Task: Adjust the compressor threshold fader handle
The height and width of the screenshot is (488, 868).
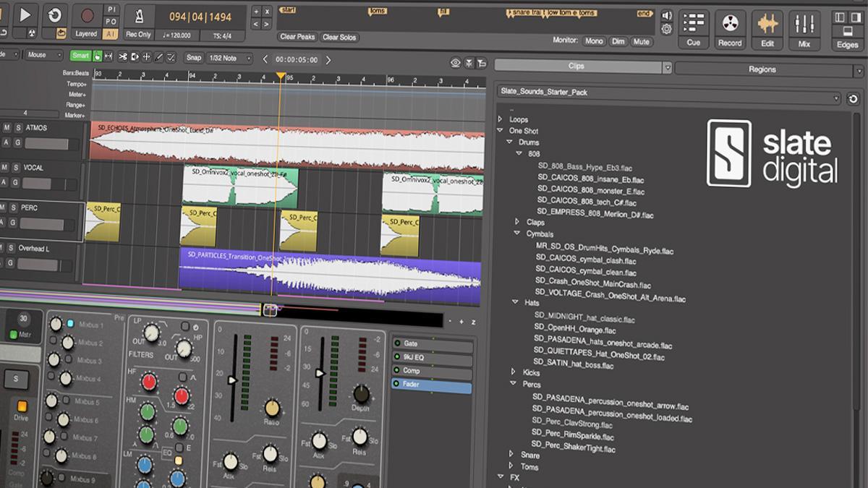Action: pos(232,380)
